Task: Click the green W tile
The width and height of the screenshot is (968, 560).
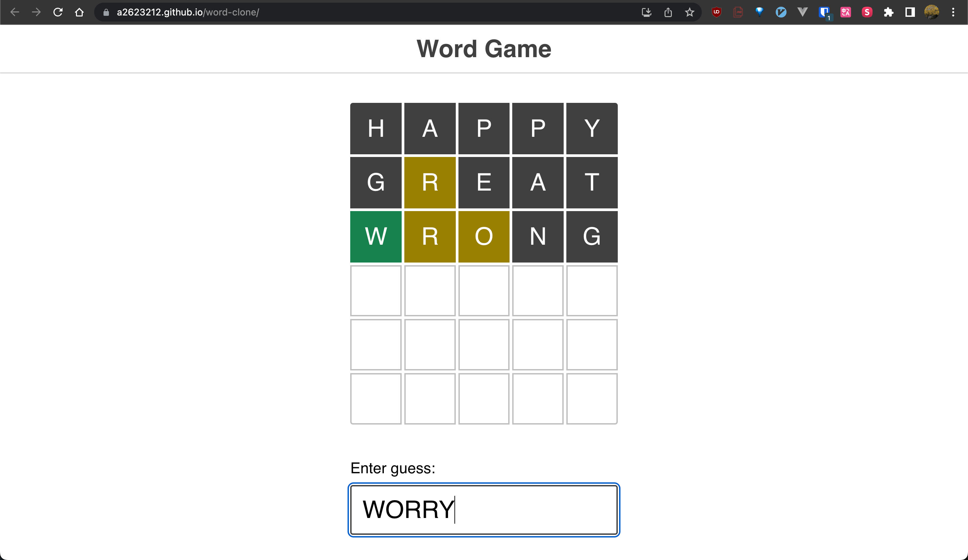Action: click(376, 237)
